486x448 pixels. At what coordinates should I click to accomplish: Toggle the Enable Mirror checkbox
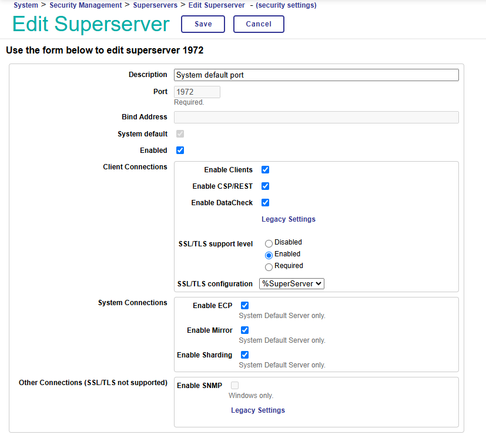[x=245, y=330]
